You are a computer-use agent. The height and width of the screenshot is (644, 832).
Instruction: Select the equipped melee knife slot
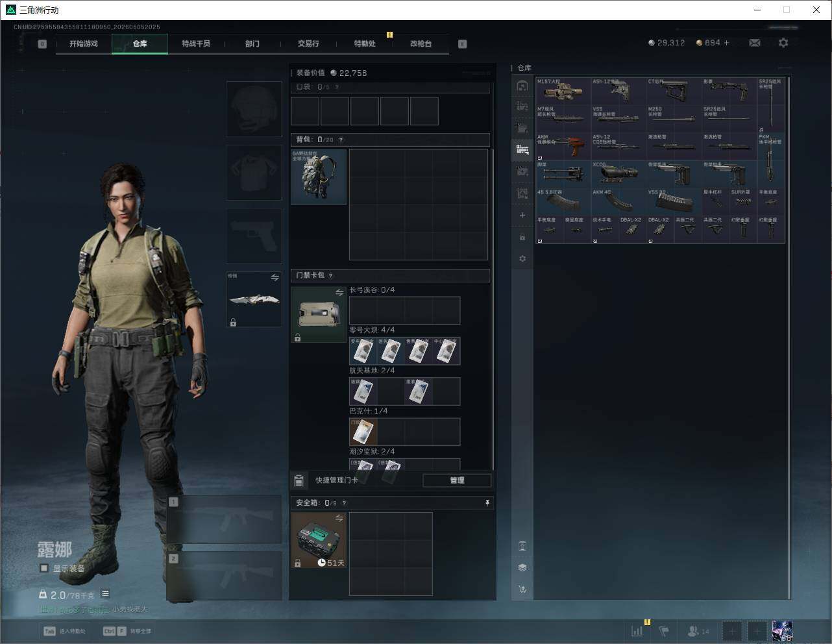tap(254, 299)
